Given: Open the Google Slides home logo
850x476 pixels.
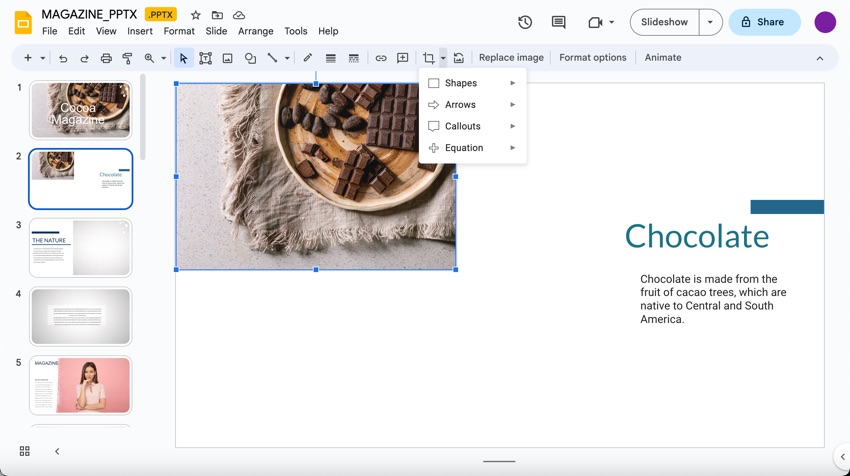Looking at the screenshot, I should (x=23, y=22).
